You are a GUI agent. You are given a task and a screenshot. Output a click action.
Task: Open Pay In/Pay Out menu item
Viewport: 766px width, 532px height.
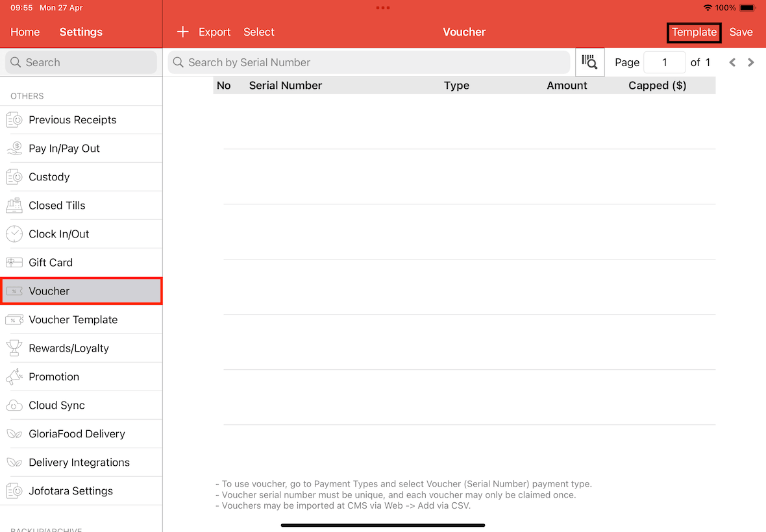[81, 149]
